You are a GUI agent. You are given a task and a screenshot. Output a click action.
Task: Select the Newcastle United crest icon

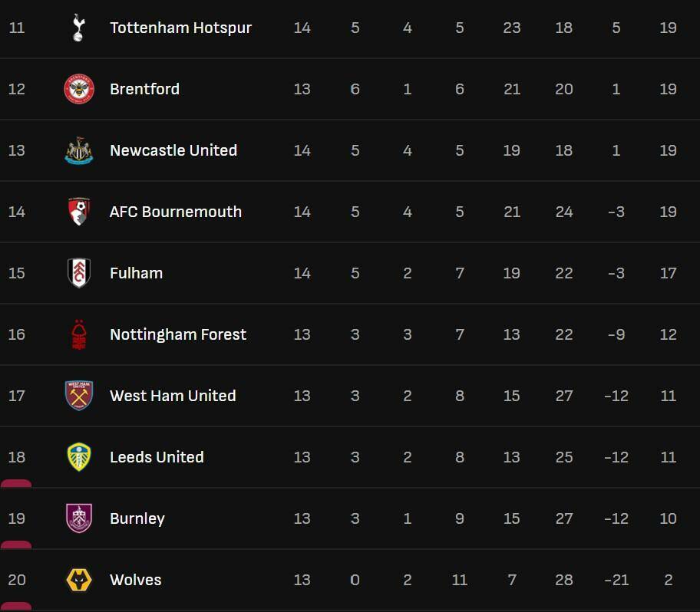[x=78, y=150]
